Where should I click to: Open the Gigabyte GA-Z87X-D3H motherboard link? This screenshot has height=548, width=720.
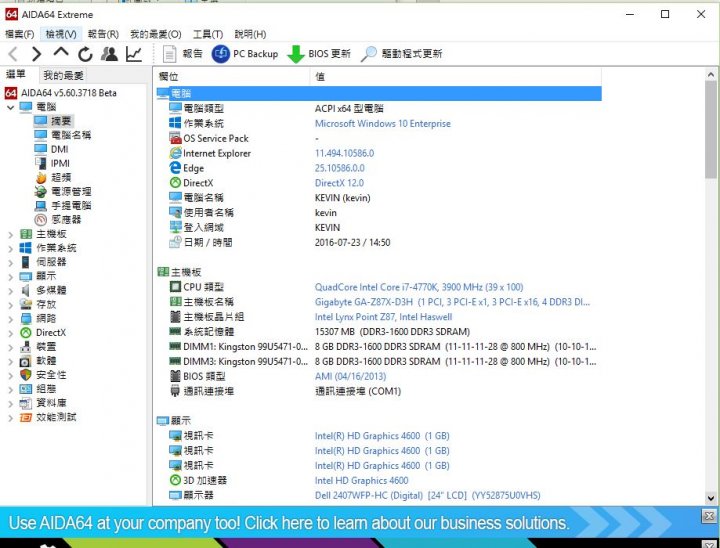pyautogui.click(x=452, y=302)
